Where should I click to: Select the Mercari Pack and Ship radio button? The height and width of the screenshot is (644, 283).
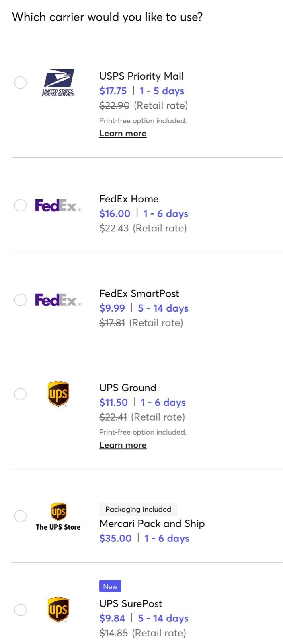pyautogui.click(x=21, y=516)
